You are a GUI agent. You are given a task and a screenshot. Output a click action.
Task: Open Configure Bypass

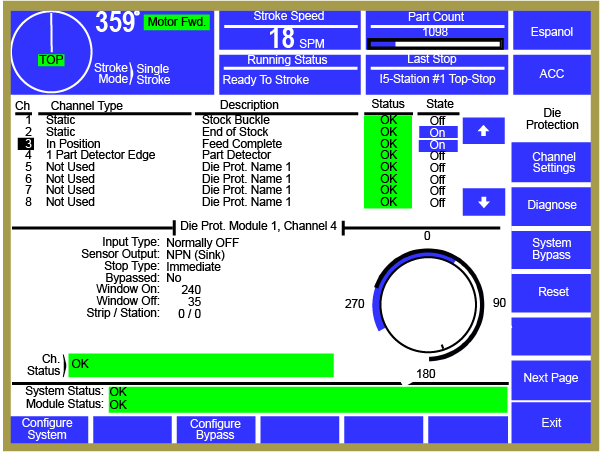click(x=215, y=429)
